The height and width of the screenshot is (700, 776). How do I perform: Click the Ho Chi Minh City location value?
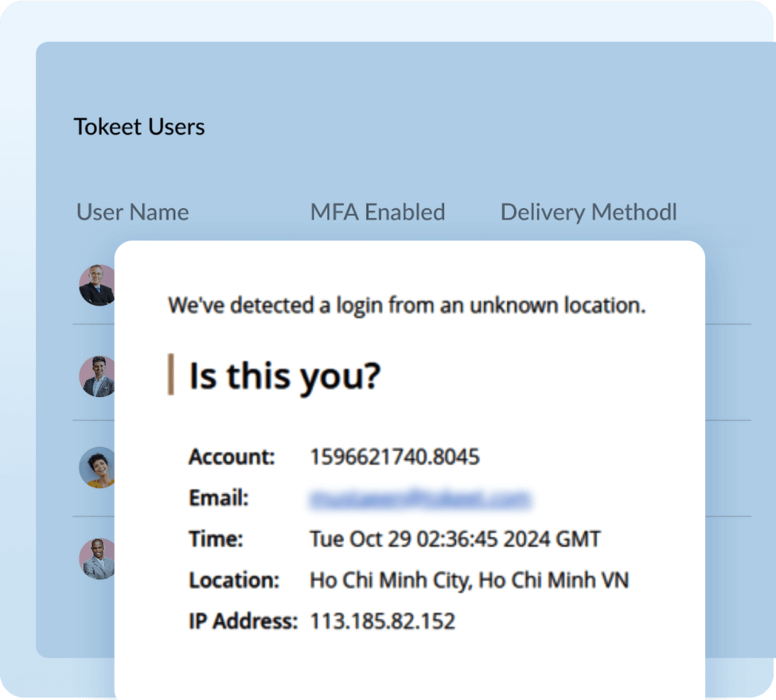(469, 581)
